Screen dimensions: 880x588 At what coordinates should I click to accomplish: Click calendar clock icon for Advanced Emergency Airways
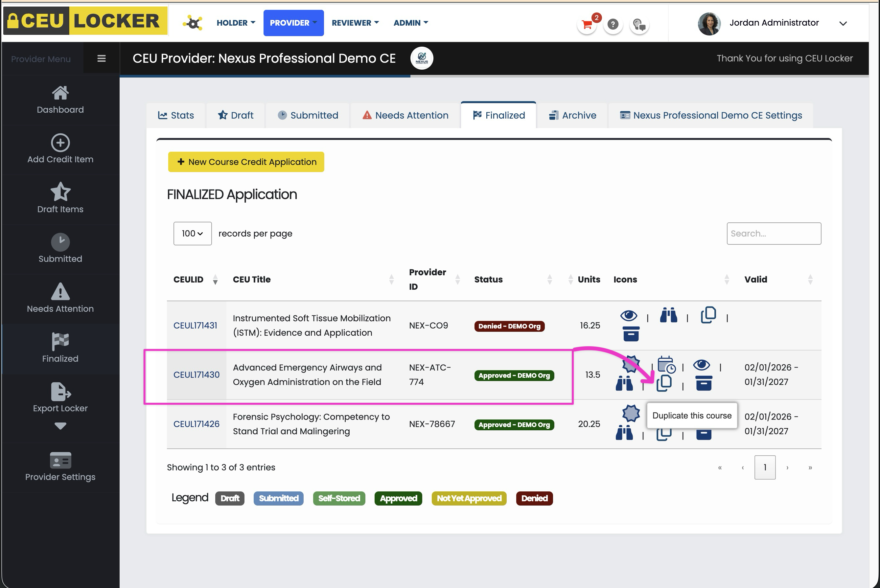(x=666, y=365)
